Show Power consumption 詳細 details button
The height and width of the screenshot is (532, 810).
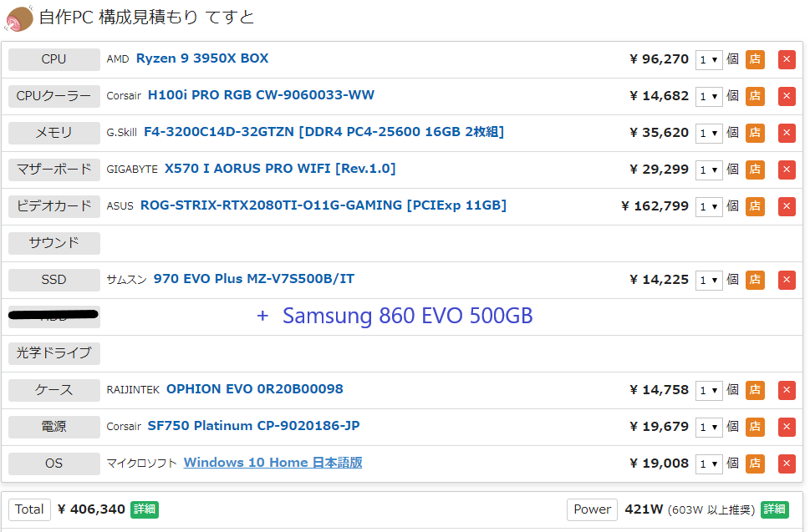(x=774, y=509)
